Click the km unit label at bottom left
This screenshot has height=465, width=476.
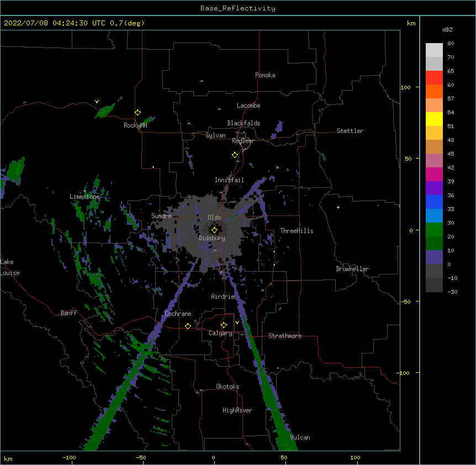pos(8,458)
